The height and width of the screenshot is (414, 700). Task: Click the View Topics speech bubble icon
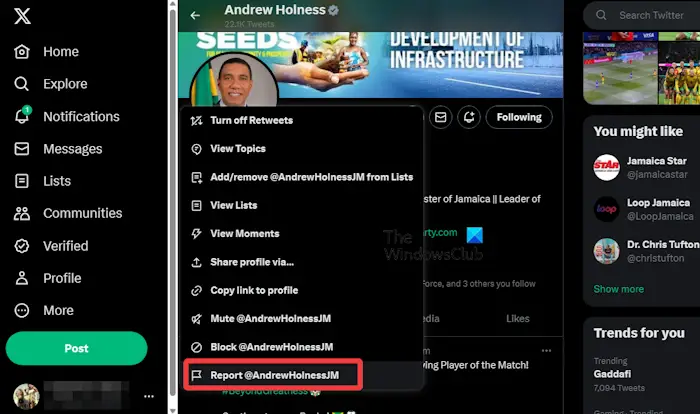pos(196,149)
